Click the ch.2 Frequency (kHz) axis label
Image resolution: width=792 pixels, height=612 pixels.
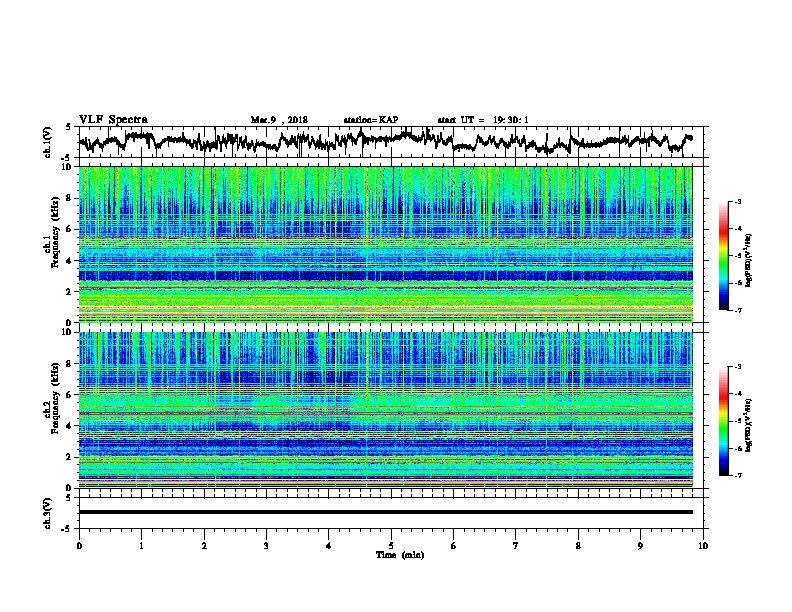point(54,398)
